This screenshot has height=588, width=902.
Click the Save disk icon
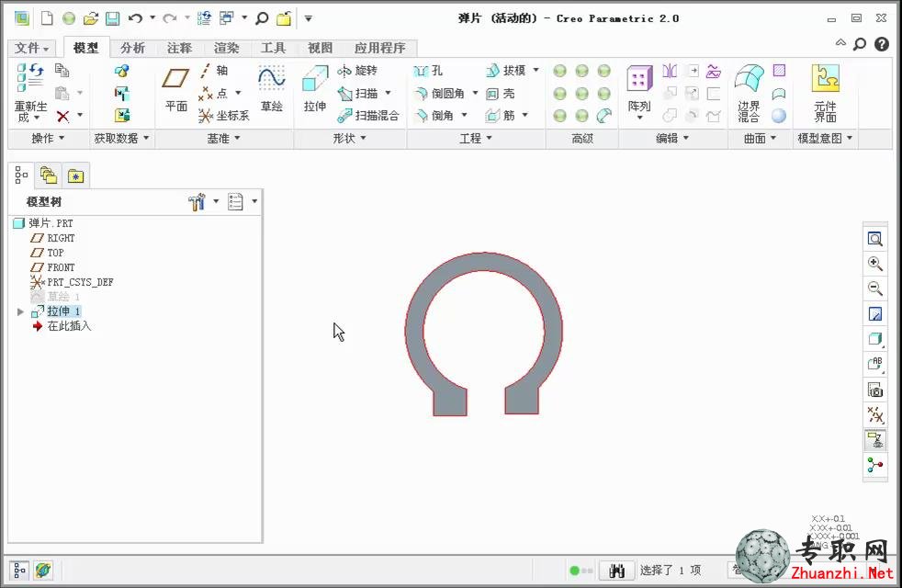[x=112, y=18]
